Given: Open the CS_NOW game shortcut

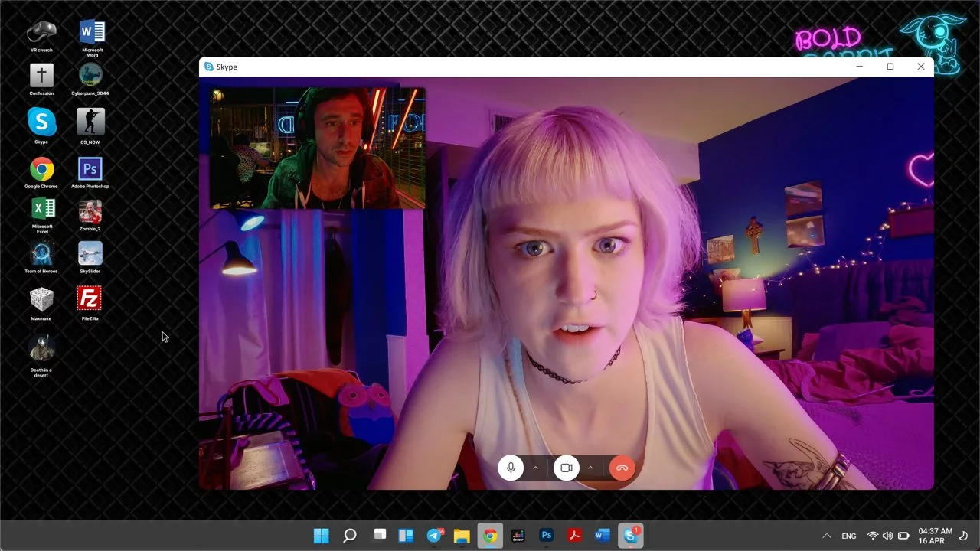Looking at the screenshot, I should 90,122.
